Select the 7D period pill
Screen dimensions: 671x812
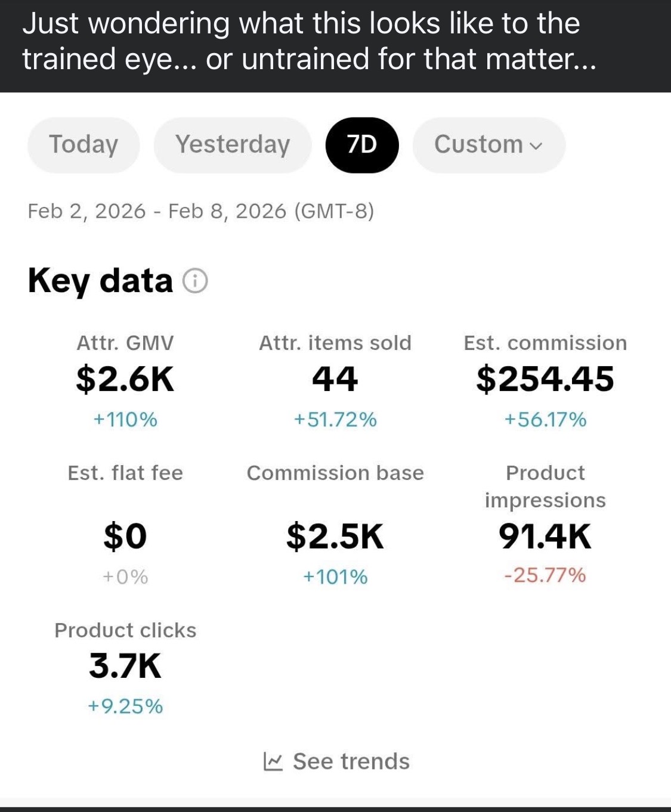pyautogui.click(x=362, y=144)
